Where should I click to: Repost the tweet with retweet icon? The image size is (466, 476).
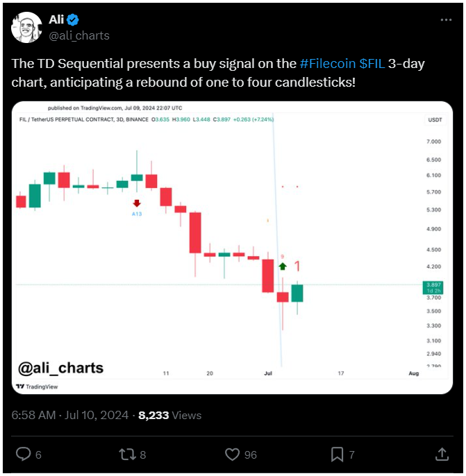[127, 454]
